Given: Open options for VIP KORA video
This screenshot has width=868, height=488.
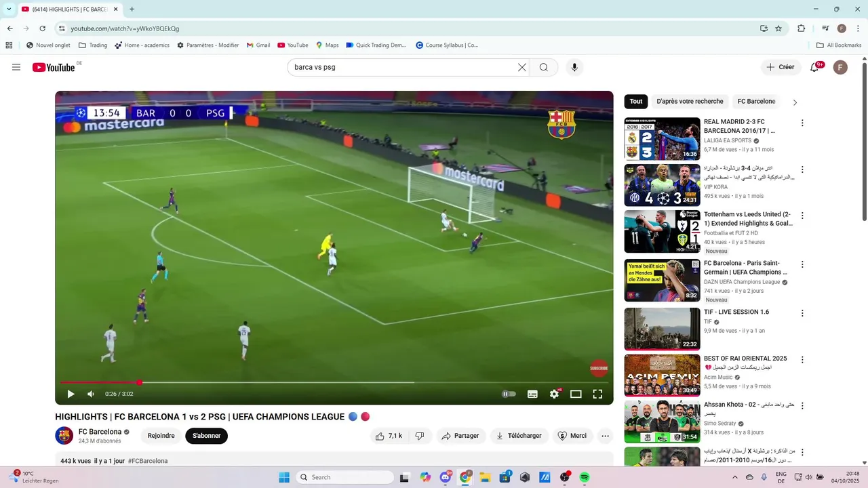Looking at the screenshot, I should pyautogui.click(x=802, y=169).
